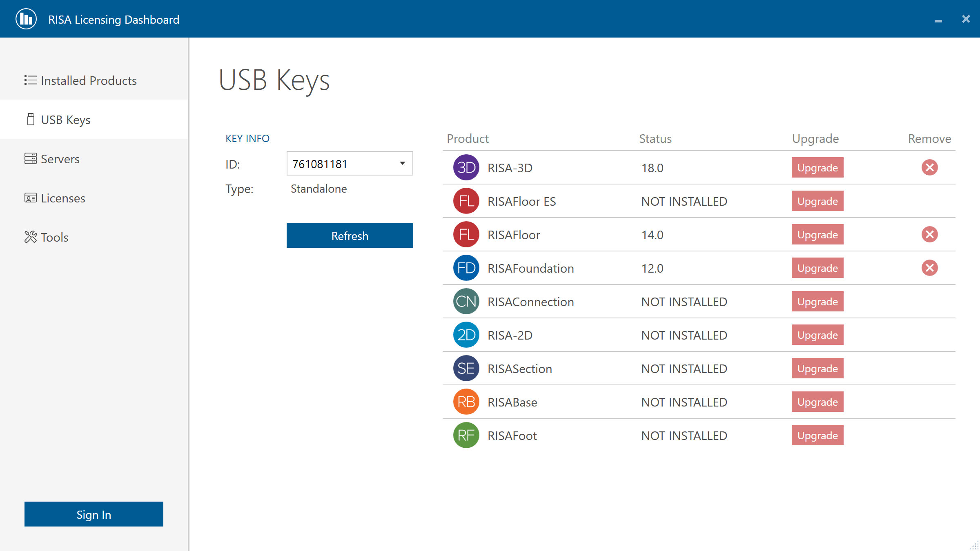Remove RISAFloor from the key

[x=930, y=234]
